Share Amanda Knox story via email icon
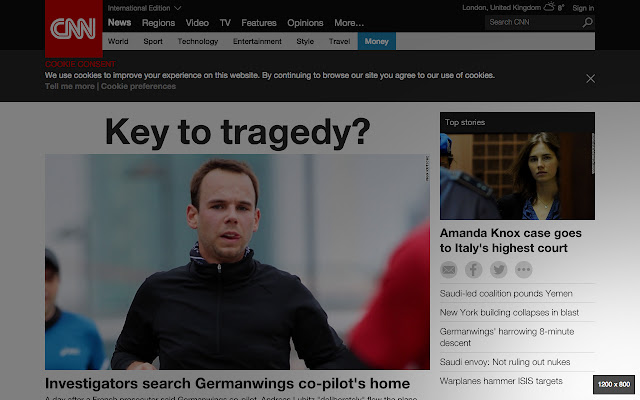 [x=449, y=270]
